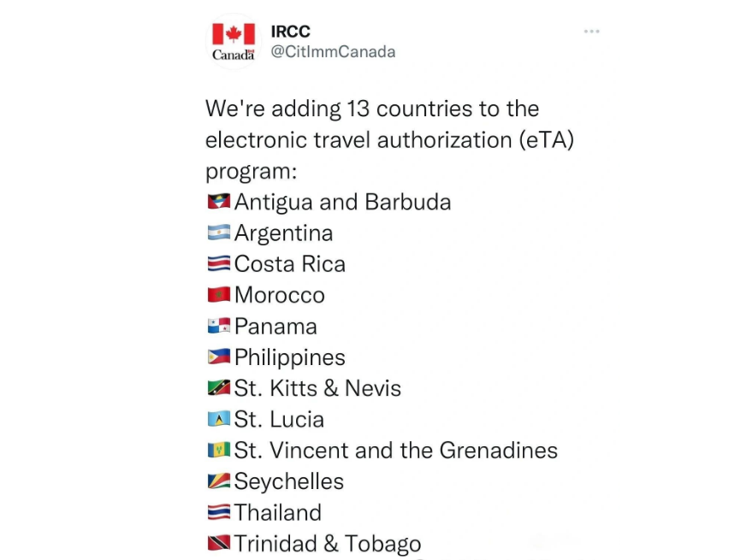Click the Trinidad & Tobago flag emoji
Screen dimensions: 735x560
pos(219,543)
